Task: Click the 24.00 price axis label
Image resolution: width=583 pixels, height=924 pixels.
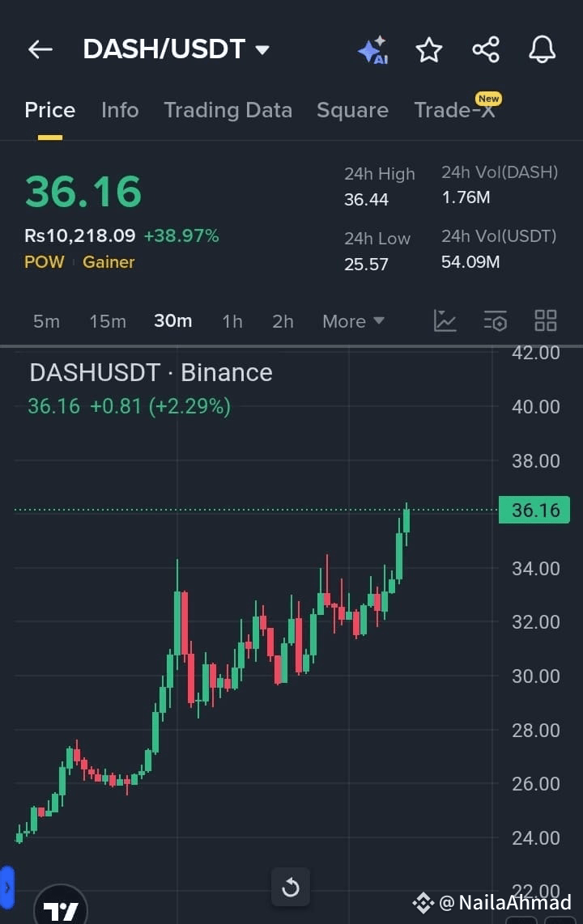Action: [x=535, y=838]
